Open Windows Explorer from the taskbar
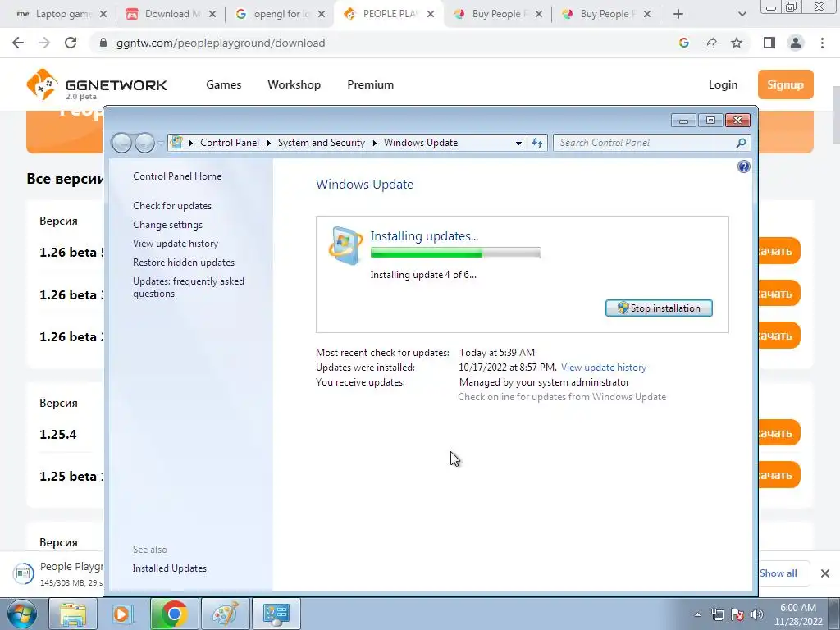 (73, 614)
